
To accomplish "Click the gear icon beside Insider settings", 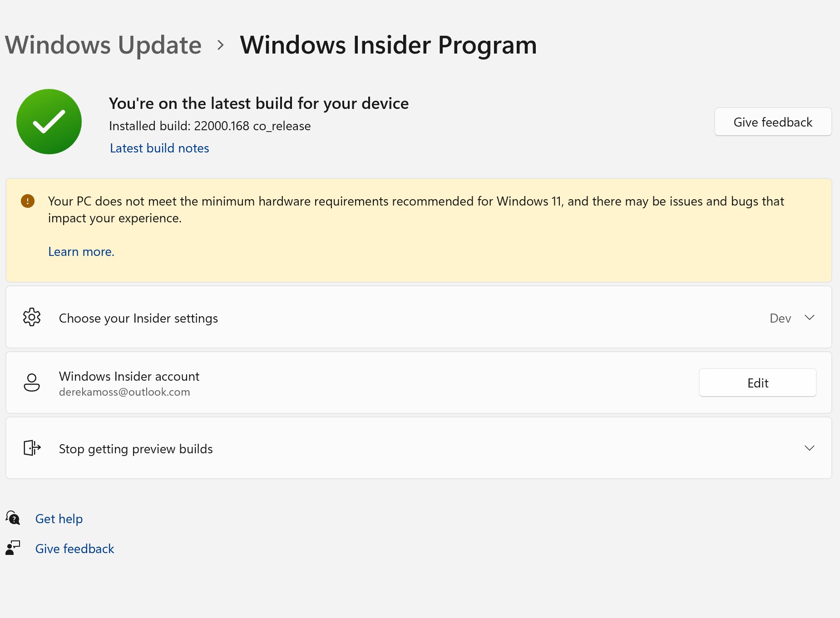I will [x=32, y=317].
